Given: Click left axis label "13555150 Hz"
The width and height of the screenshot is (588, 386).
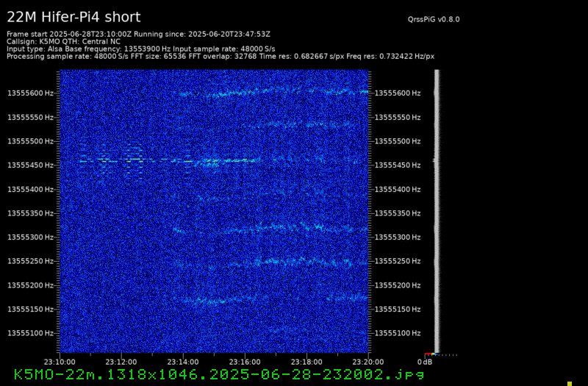Looking at the screenshot, I should (x=31, y=310).
